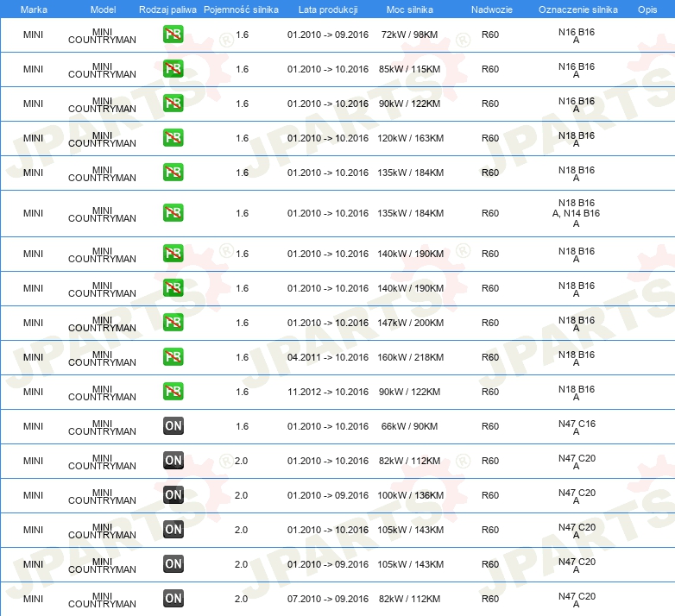Screen dimensions: 675x616
Task: Select the Model column header
Action: (103, 9)
